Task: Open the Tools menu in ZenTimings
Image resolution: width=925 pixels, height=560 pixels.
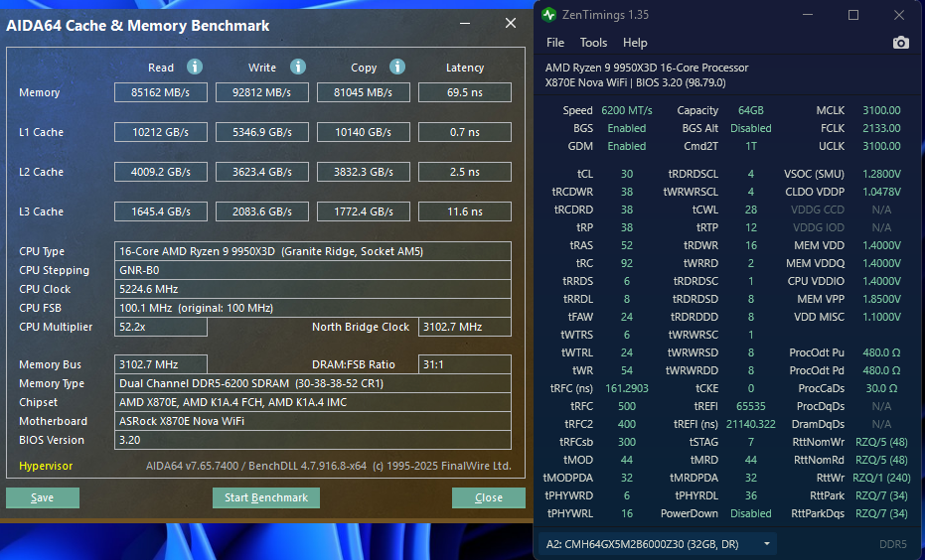Action: click(x=593, y=43)
